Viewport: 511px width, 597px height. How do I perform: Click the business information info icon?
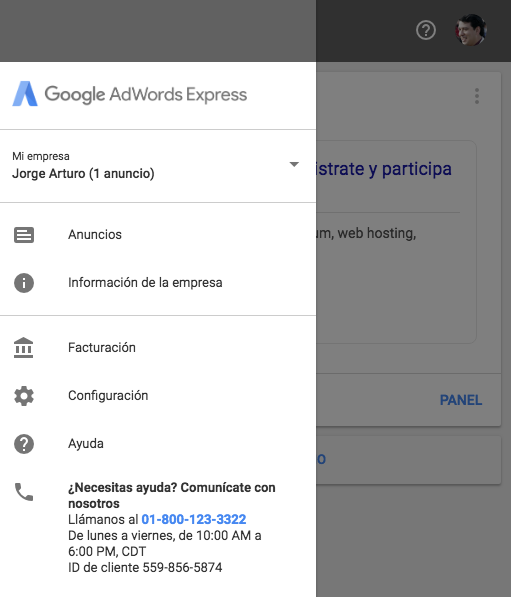tap(24, 283)
